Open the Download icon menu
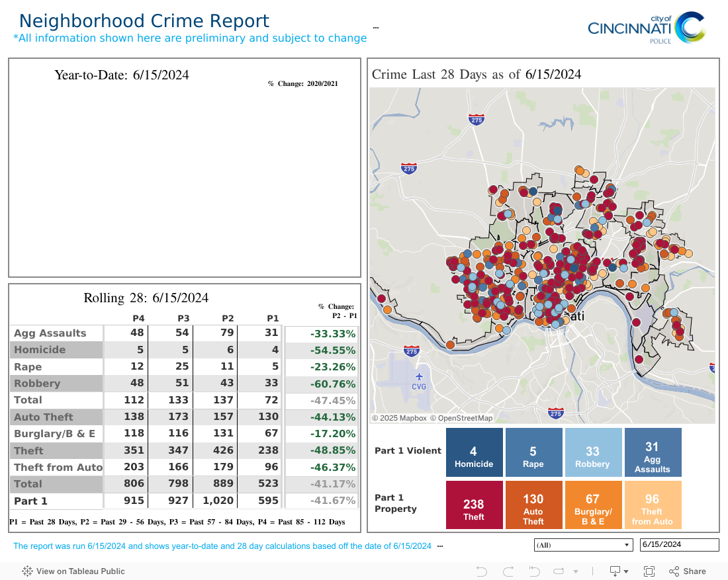Image resolution: width=728 pixels, height=580 pixels. [x=615, y=571]
